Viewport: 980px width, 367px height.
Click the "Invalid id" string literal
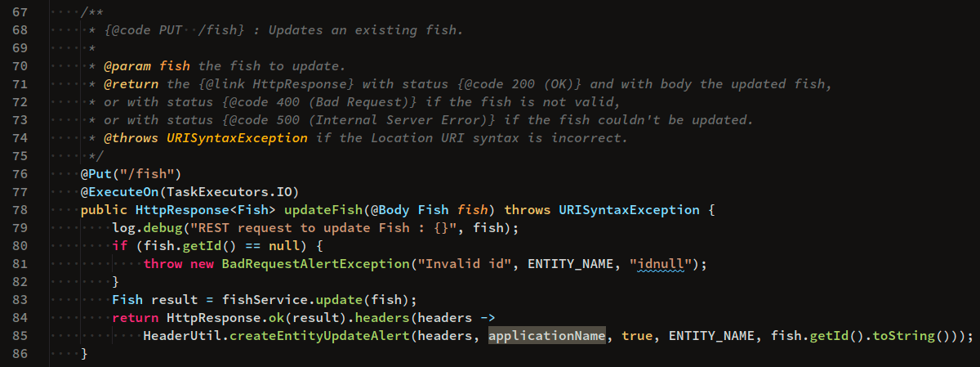click(465, 264)
